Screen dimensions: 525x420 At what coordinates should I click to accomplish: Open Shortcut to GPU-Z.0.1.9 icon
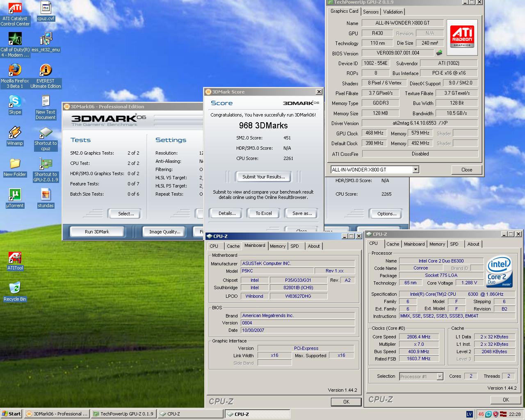pos(46,170)
